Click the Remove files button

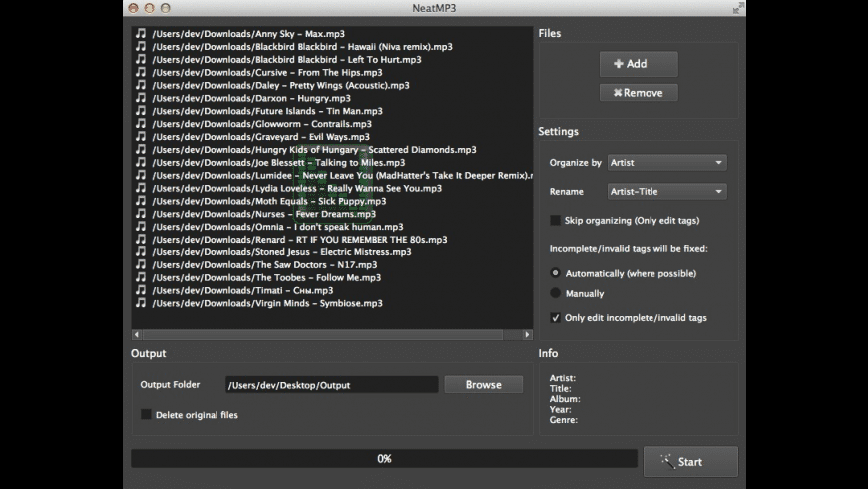639,93
